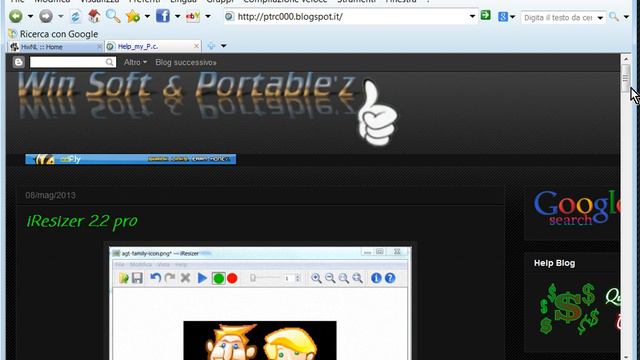The height and width of the screenshot is (360, 640).
Task: Click the cartoon faces picture inside the iResizer screenshot
Action: pos(260,340)
